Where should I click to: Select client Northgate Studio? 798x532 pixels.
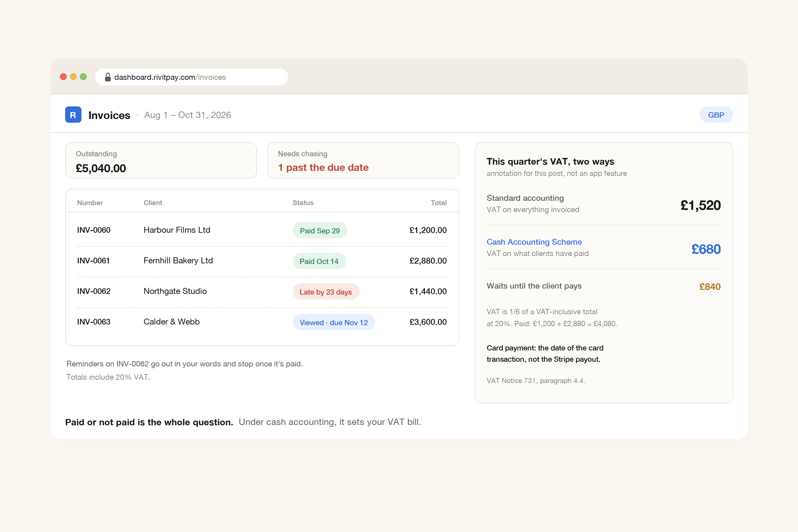pos(175,291)
